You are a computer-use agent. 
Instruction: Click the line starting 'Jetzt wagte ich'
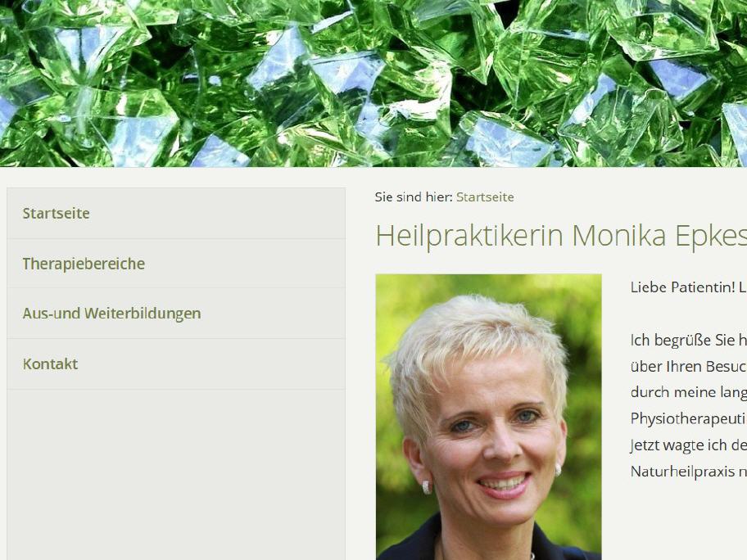tap(688, 445)
